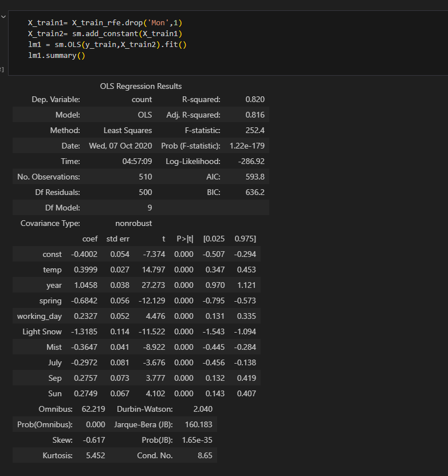Select the R-squared value 0.820
The width and height of the screenshot is (448, 476).
(x=255, y=99)
